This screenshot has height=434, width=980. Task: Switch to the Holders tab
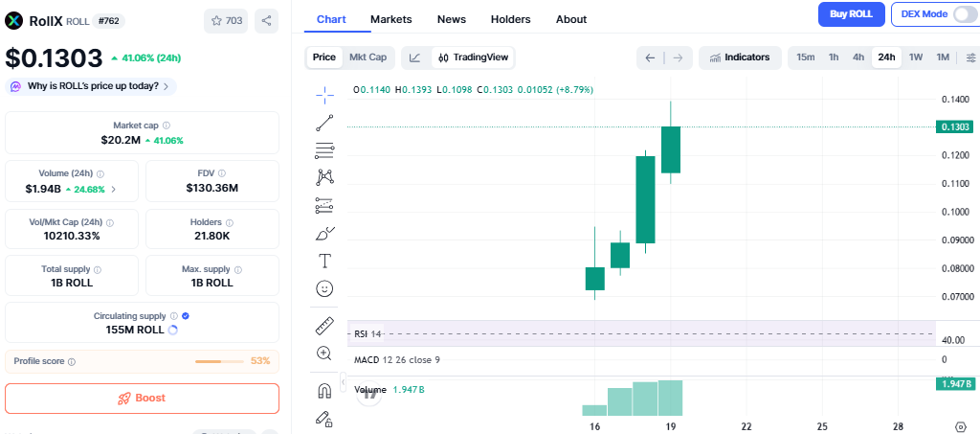point(510,19)
